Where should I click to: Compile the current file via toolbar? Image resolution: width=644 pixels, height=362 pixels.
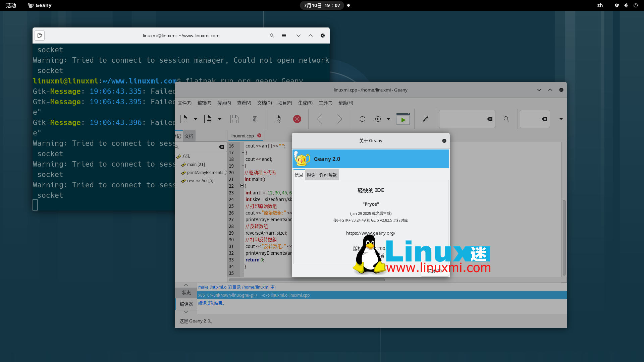click(x=362, y=119)
